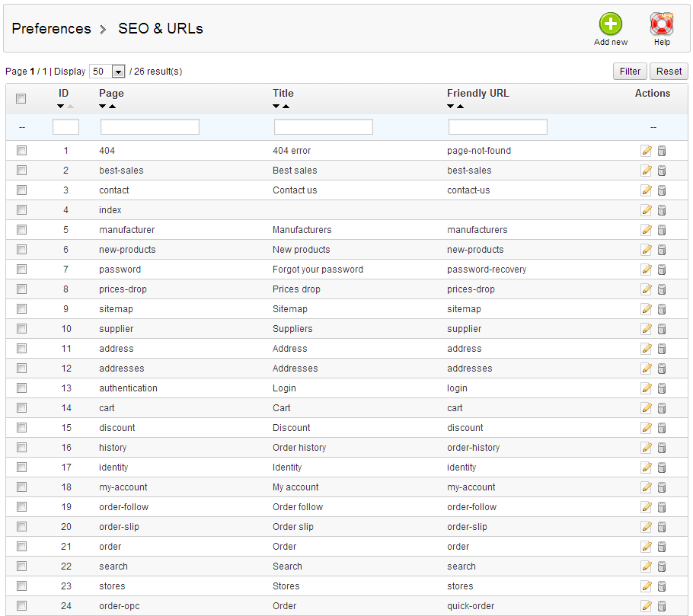Edit the 404 page row pencil icon

[x=647, y=151]
